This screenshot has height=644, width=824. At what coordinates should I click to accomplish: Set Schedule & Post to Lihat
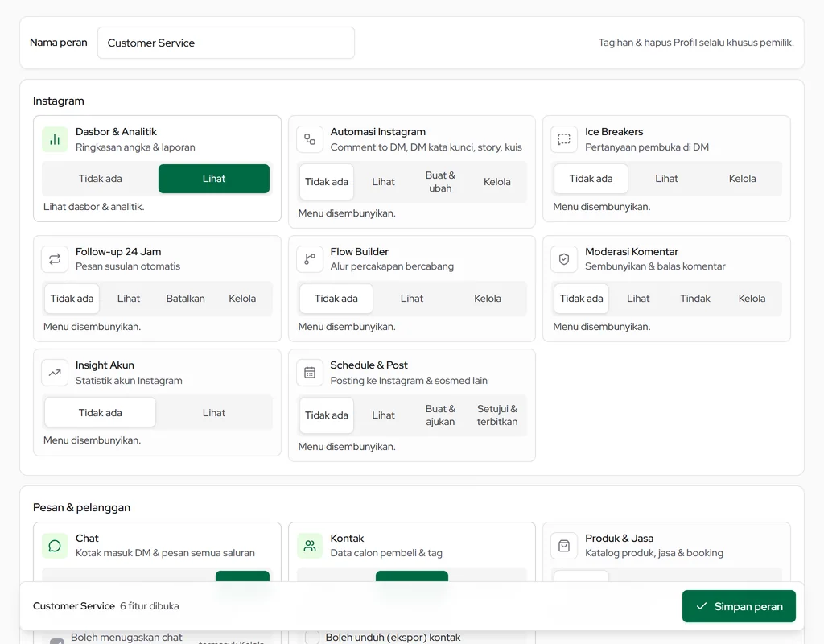click(x=384, y=415)
